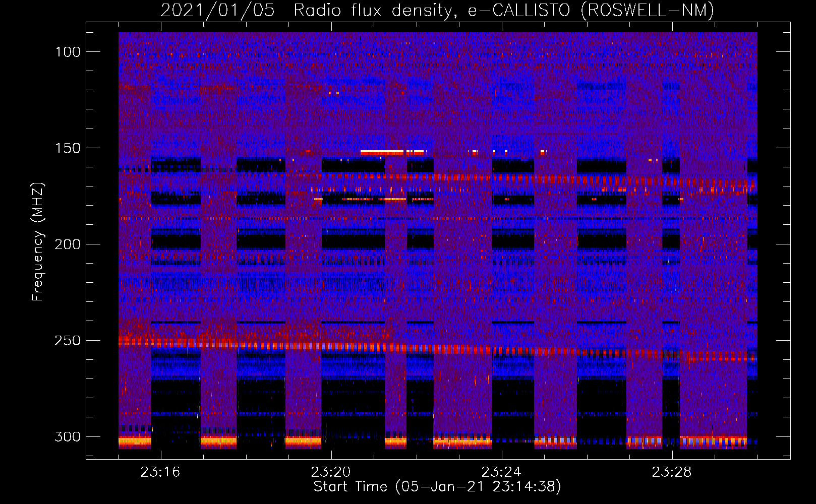Click the bright white burst near 150 MHz
The width and height of the screenshot is (816, 504).
click(382, 152)
